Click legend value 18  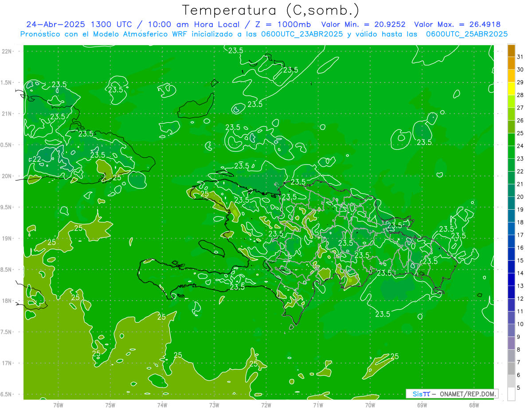[520, 222]
